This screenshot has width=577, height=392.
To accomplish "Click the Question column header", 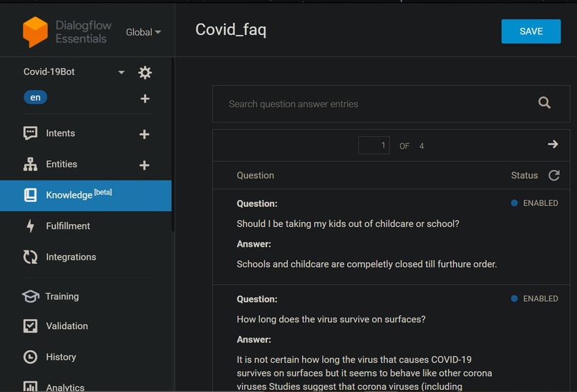I will (255, 175).
